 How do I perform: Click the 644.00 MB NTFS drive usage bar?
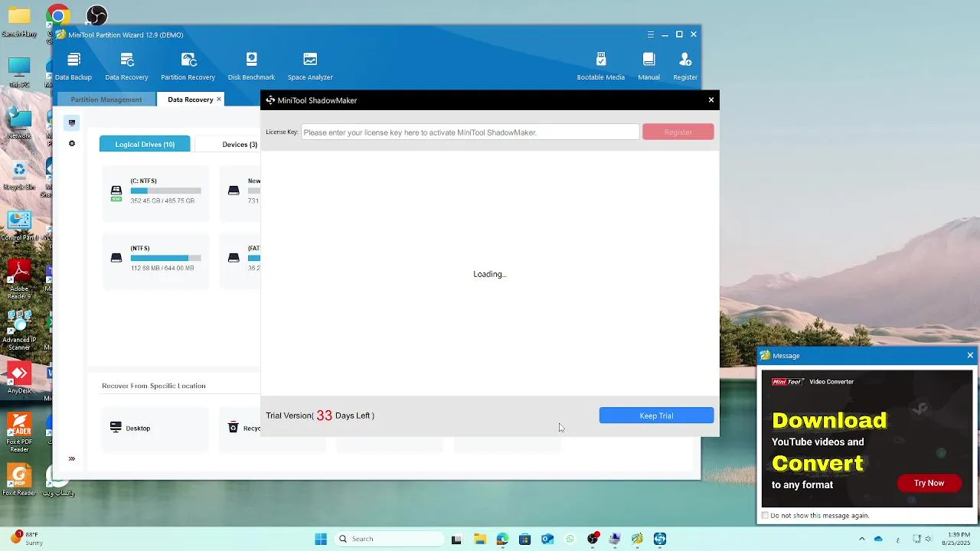[x=165, y=258]
